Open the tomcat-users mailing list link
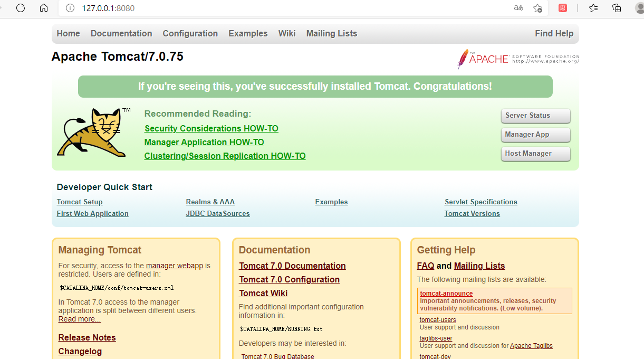This screenshot has width=644, height=359. coord(438,320)
